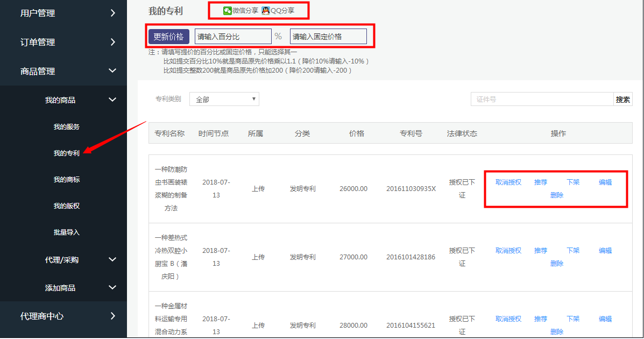Expand the 订单管理 sidebar section
The image size is (644, 339).
(x=63, y=42)
